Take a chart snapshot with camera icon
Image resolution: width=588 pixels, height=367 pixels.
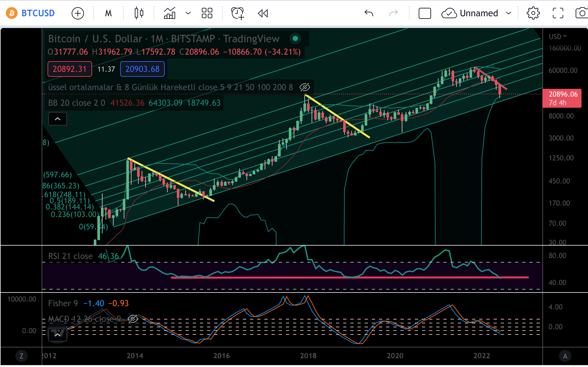[x=582, y=13]
